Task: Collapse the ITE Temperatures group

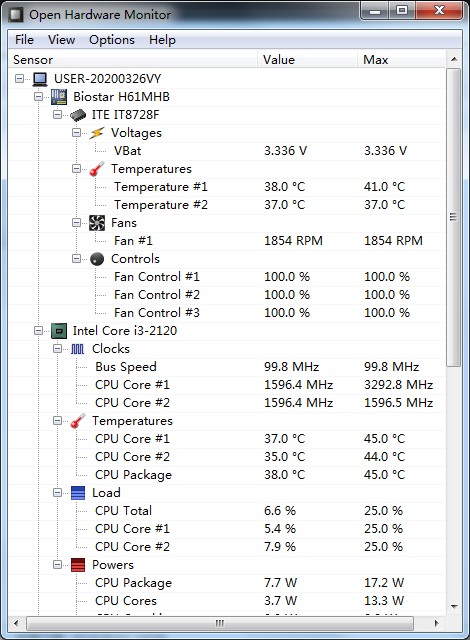Action: pyautogui.click(x=76, y=169)
